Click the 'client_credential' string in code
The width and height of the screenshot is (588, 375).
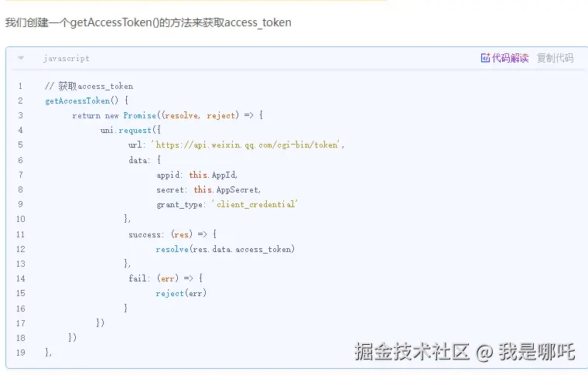(255, 204)
